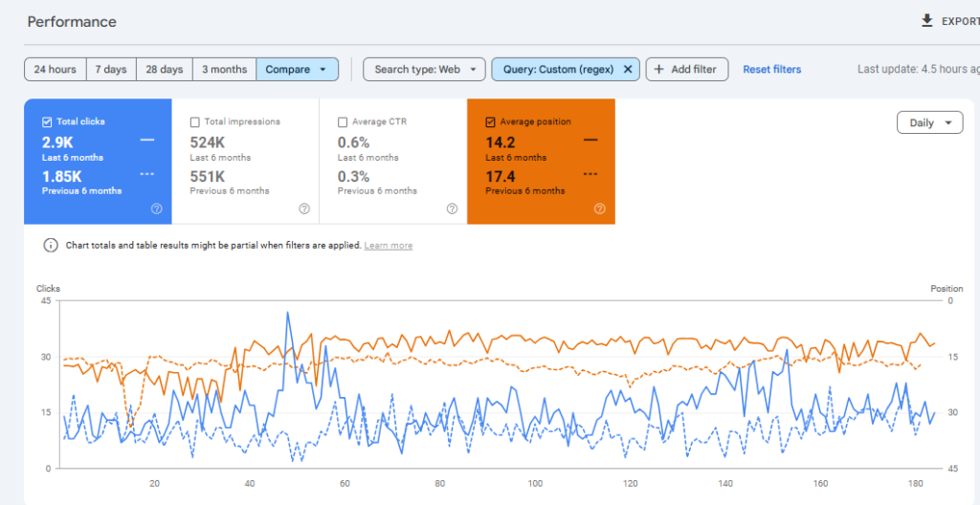Image resolution: width=980 pixels, height=505 pixels.
Task: Open help icon on Average position card
Action: (600, 209)
